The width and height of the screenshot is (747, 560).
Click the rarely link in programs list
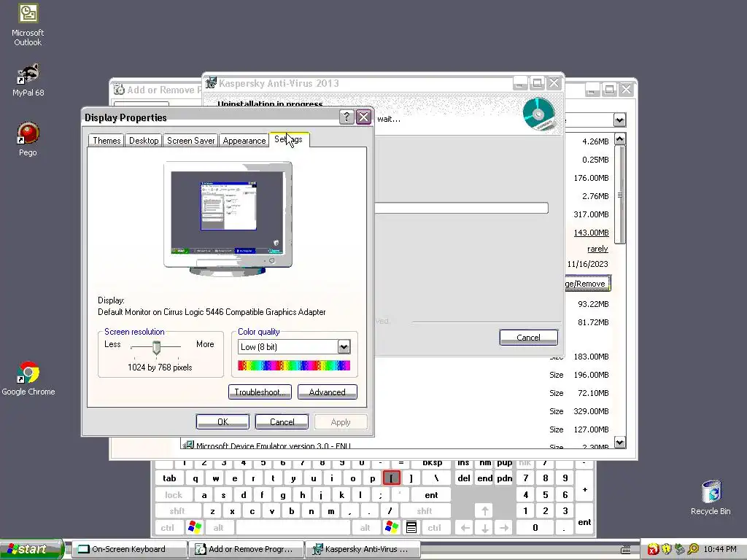pyautogui.click(x=597, y=249)
